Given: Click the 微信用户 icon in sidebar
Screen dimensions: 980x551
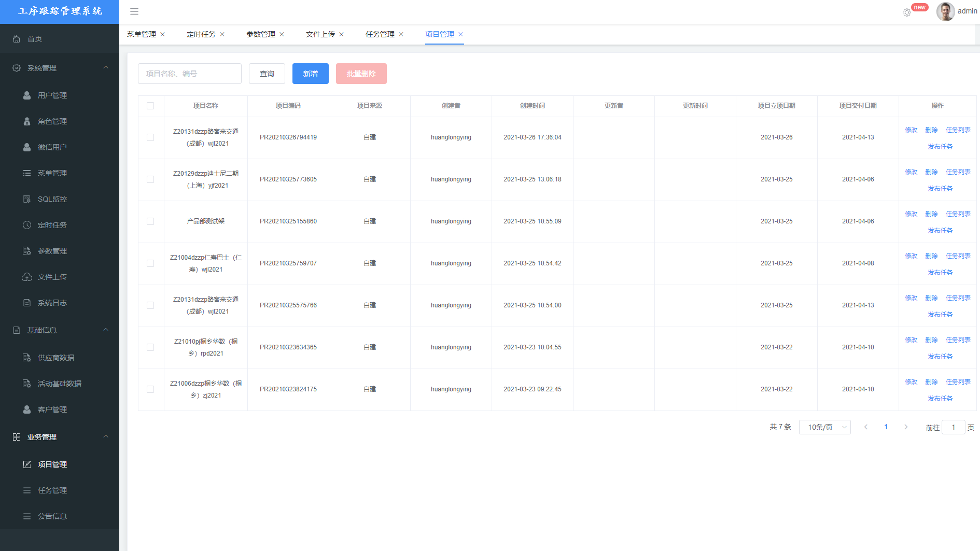Looking at the screenshot, I should pos(27,147).
